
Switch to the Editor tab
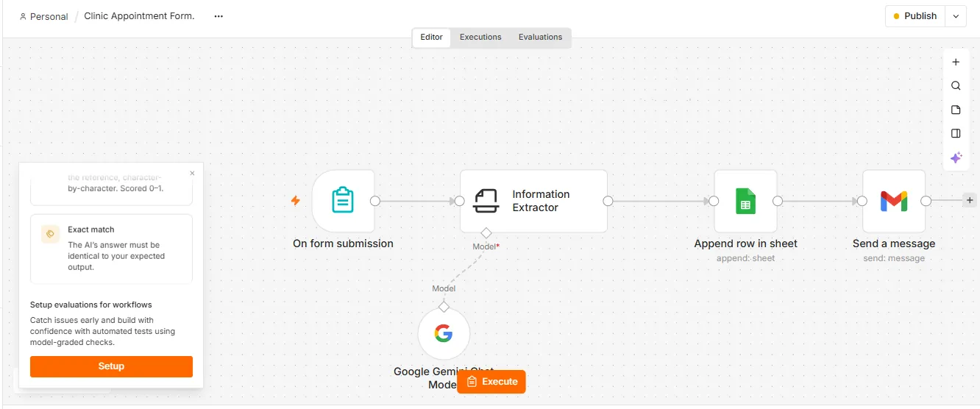[x=432, y=38]
